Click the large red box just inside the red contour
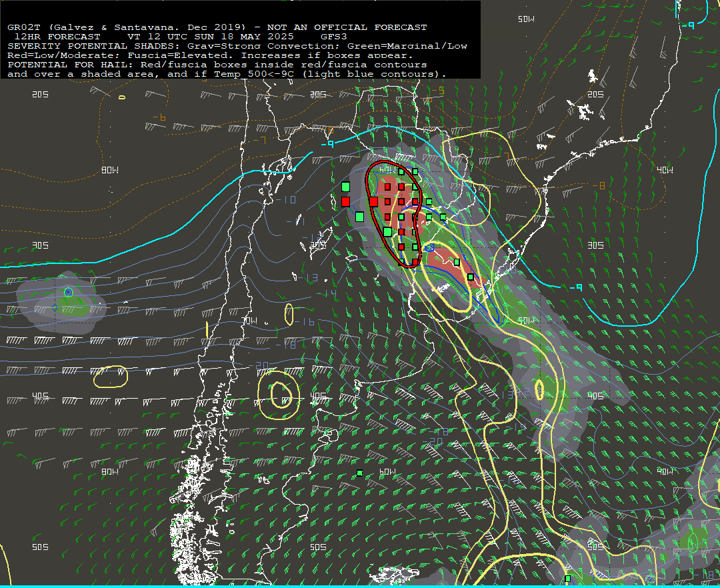 (374, 201)
